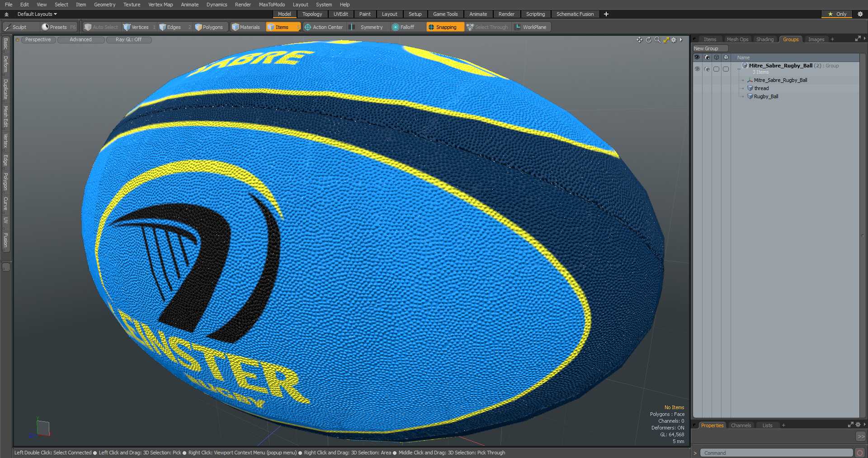This screenshot has height=458, width=868.
Task: Add a new tab beside Images
Action: 832,39
